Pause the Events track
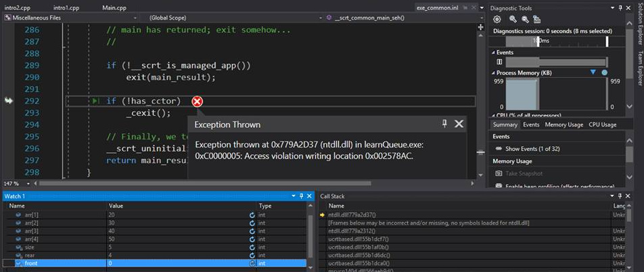The height and width of the screenshot is (272, 644). coord(499,62)
